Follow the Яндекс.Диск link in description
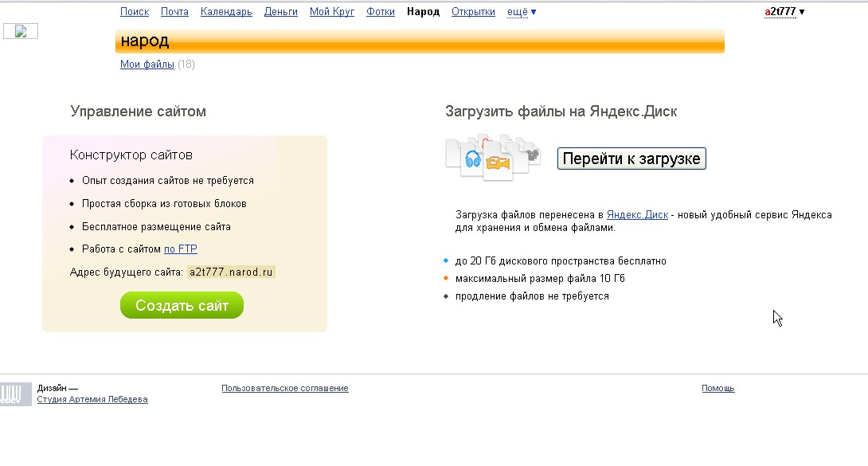The height and width of the screenshot is (466, 868). (x=637, y=215)
